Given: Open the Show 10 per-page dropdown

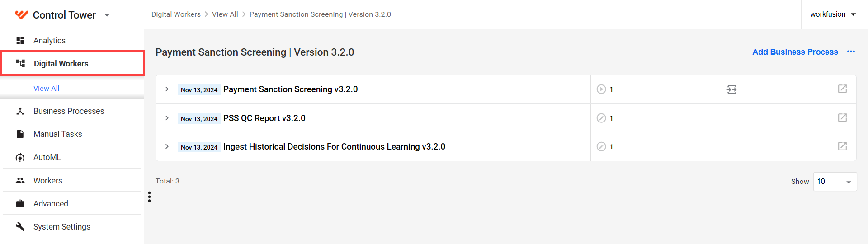Looking at the screenshot, I should click(835, 182).
